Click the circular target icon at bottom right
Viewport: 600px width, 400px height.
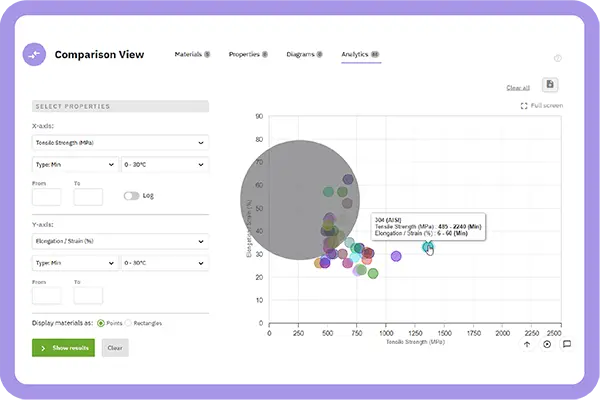[546, 344]
